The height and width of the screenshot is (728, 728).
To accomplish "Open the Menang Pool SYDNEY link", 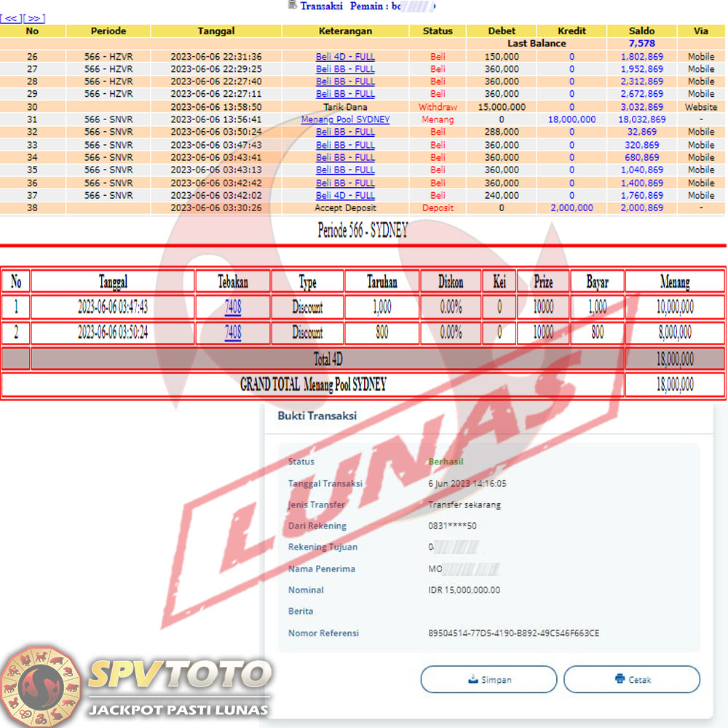I will click(x=345, y=119).
